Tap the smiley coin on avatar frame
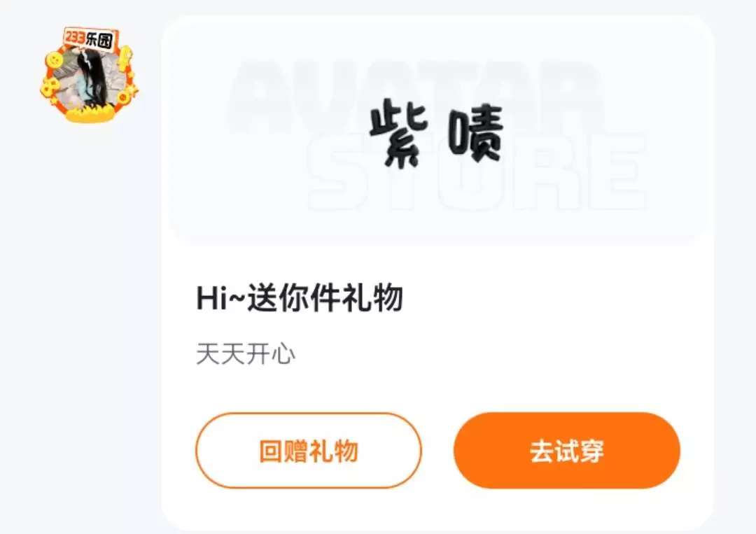Image resolution: width=756 pixels, height=534 pixels. coord(54,60)
